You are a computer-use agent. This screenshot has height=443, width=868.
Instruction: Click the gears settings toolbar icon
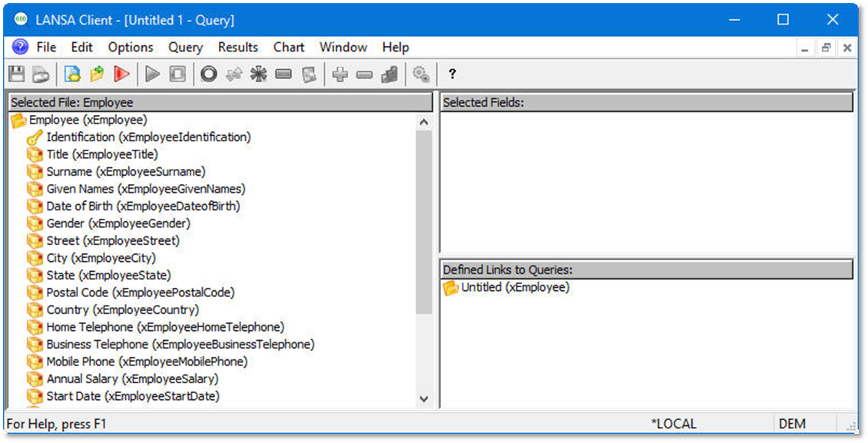[x=421, y=74]
